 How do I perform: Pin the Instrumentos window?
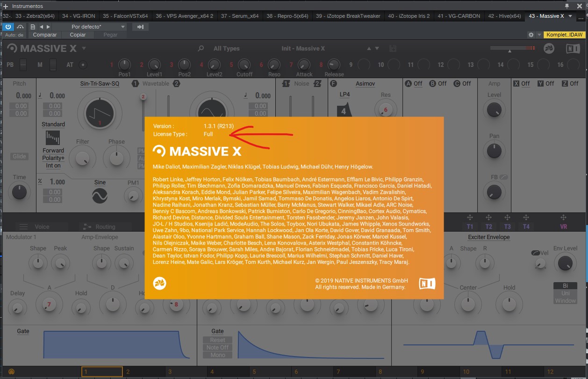pyautogui.click(x=567, y=6)
